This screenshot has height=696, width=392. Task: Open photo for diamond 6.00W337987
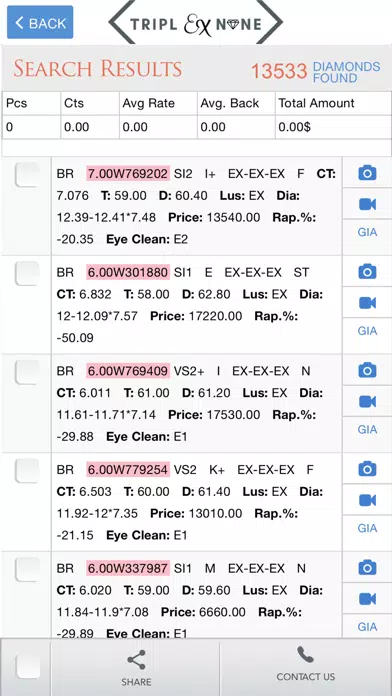click(367, 567)
